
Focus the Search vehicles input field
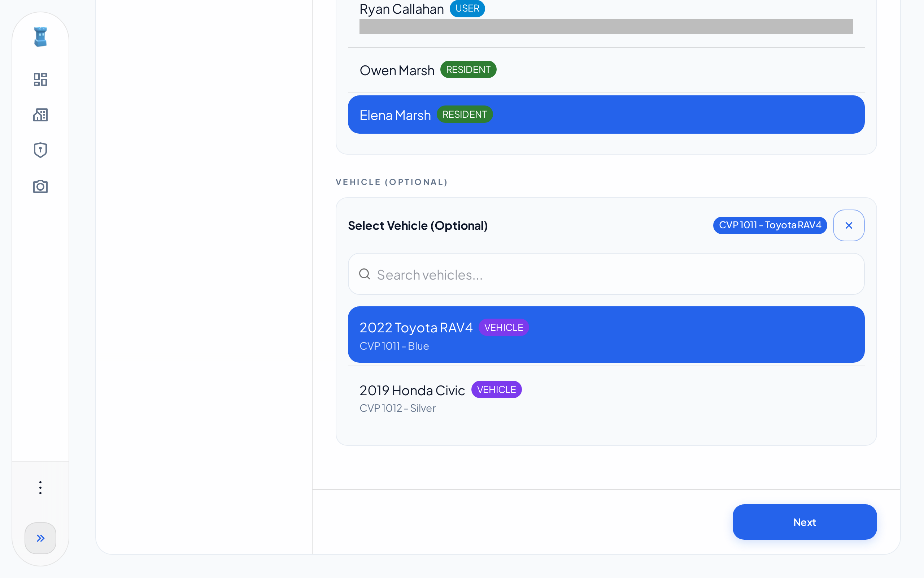pos(606,274)
